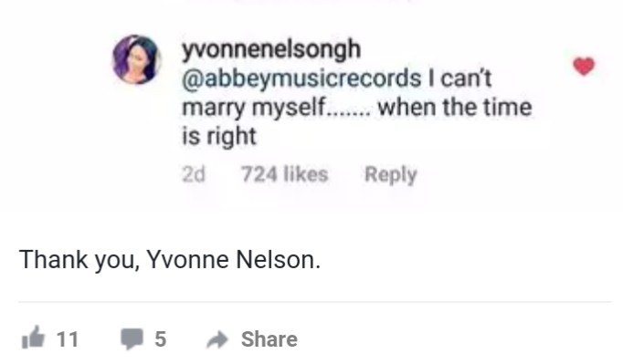Reply to the yvonnenelsongh comment
The width and height of the screenshot is (623, 364).
[x=391, y=174]
